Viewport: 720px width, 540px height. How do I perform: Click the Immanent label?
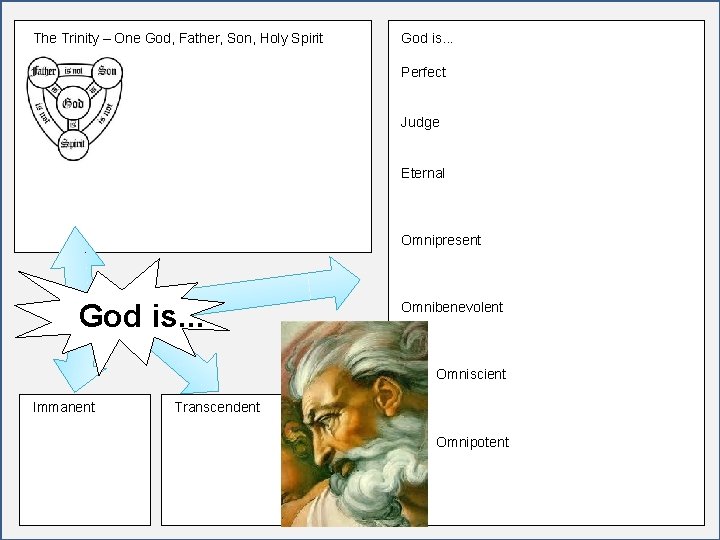pos(64,407)
